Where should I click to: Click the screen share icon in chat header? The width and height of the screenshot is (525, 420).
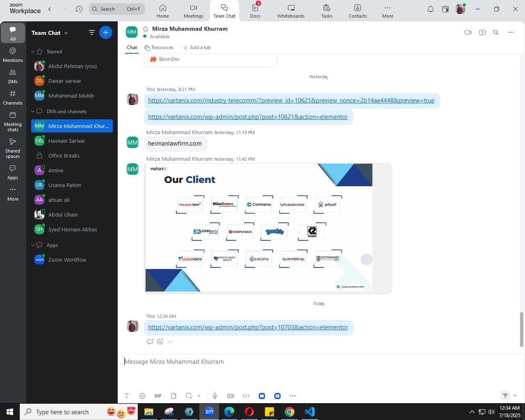click(482, 32)
